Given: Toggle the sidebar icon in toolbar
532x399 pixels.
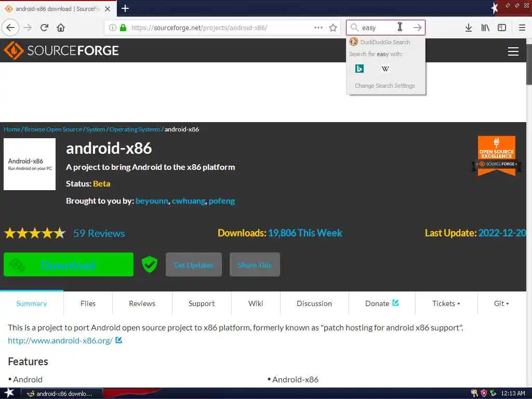Looking at the screenshot, I should [x=502, y=28].
